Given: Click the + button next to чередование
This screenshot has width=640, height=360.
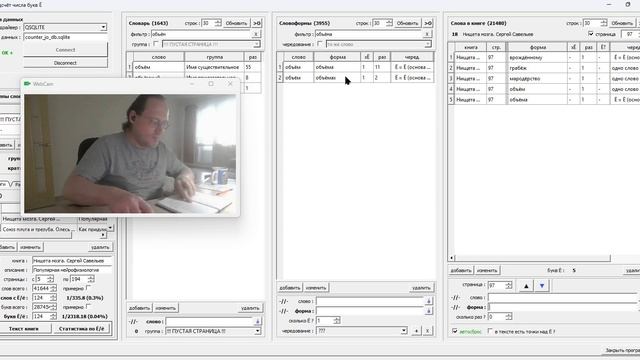Looking at the screenshot, I should [416, 331].
